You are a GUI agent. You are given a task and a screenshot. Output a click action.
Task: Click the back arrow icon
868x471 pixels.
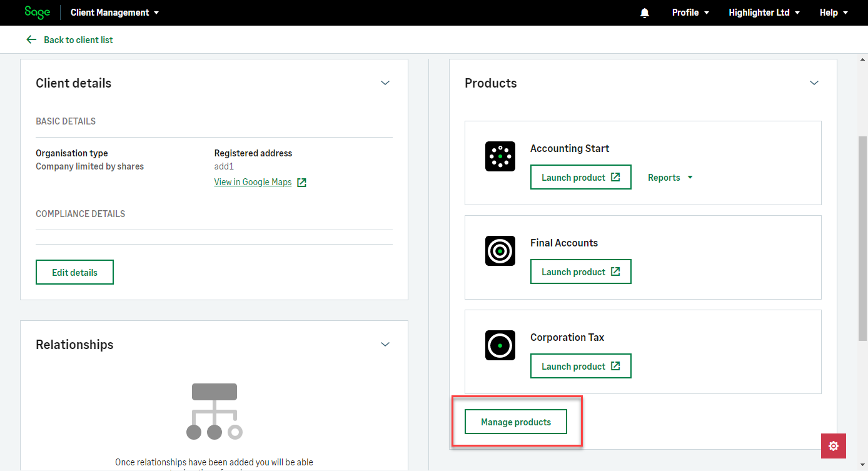31,39
